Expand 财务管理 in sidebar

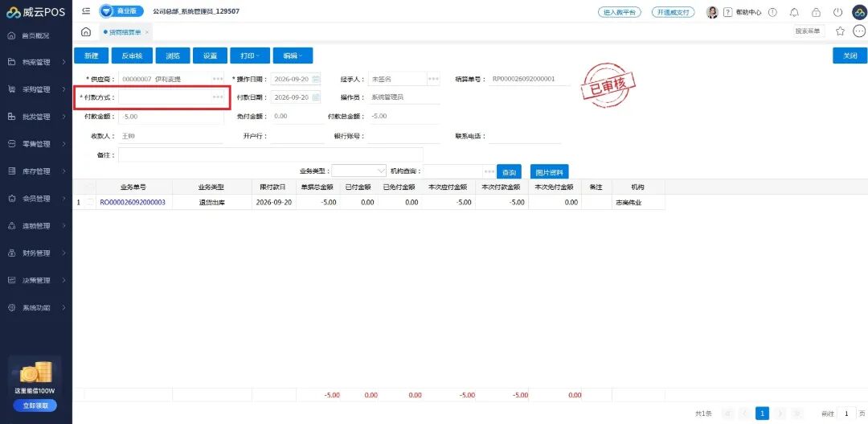[x=36, y=253]
